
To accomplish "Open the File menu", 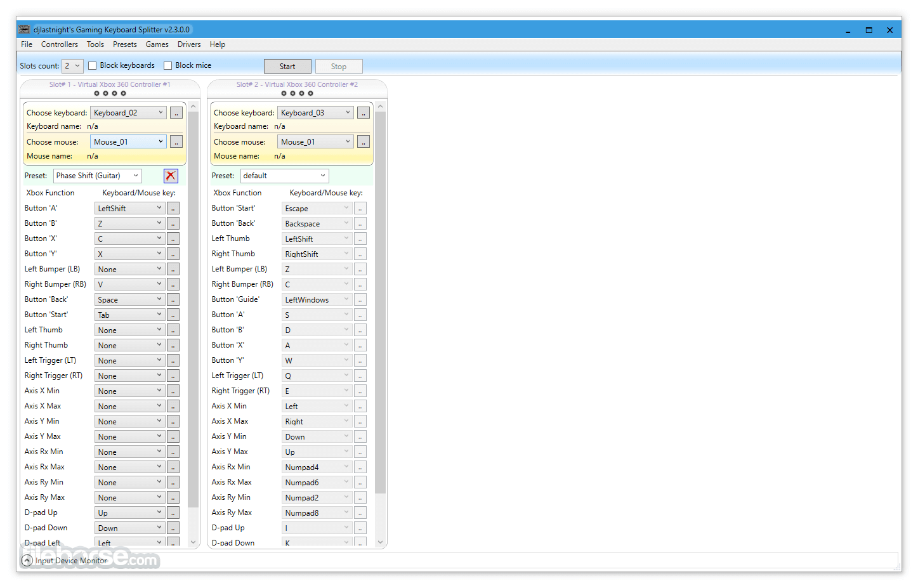I will point(27,44).
